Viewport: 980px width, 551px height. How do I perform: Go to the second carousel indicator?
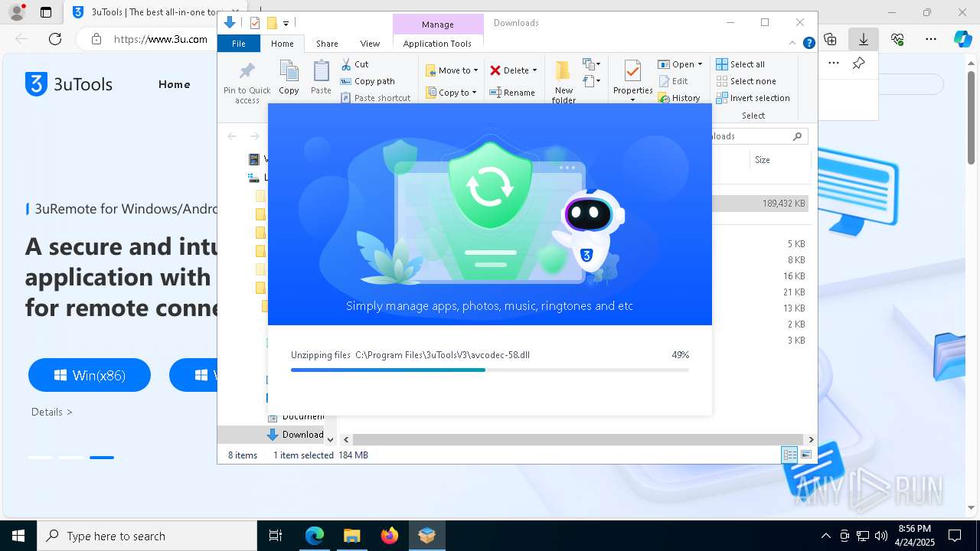[x=71, y=458]
